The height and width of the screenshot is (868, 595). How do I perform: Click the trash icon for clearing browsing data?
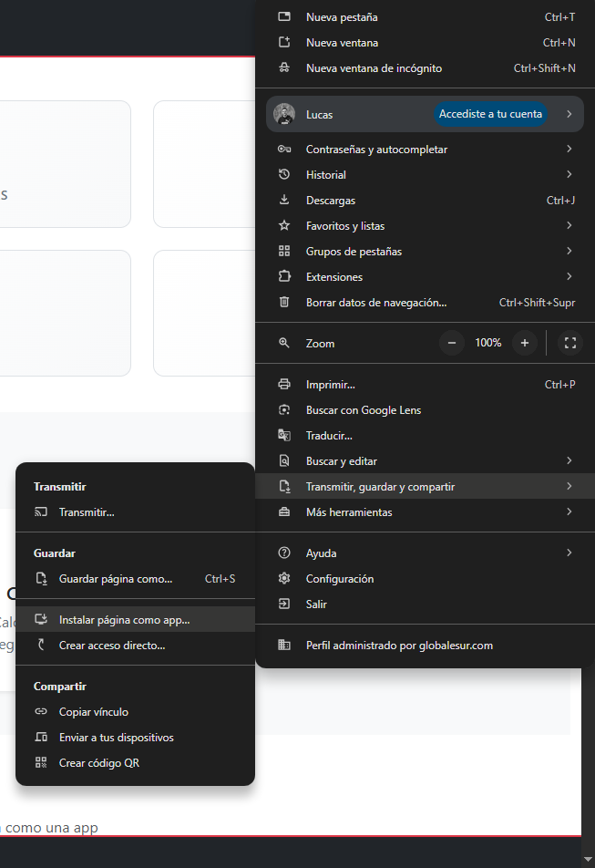pos(284,303)
